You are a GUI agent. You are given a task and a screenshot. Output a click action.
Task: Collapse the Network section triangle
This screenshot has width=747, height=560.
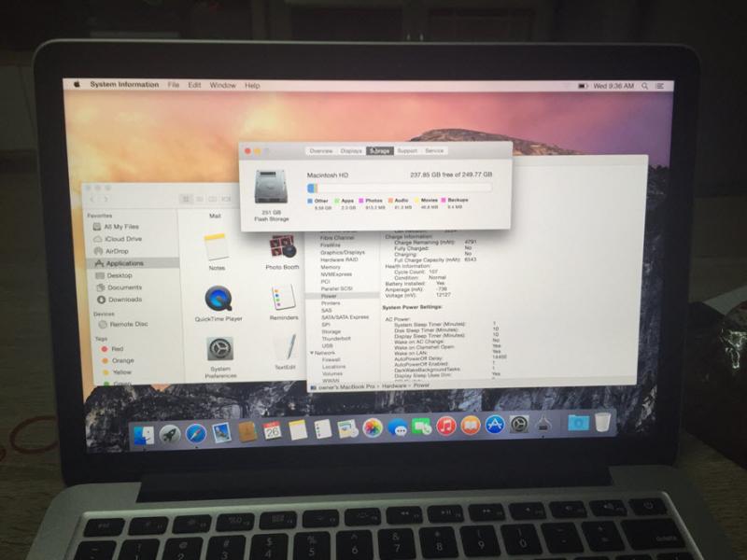311,353
